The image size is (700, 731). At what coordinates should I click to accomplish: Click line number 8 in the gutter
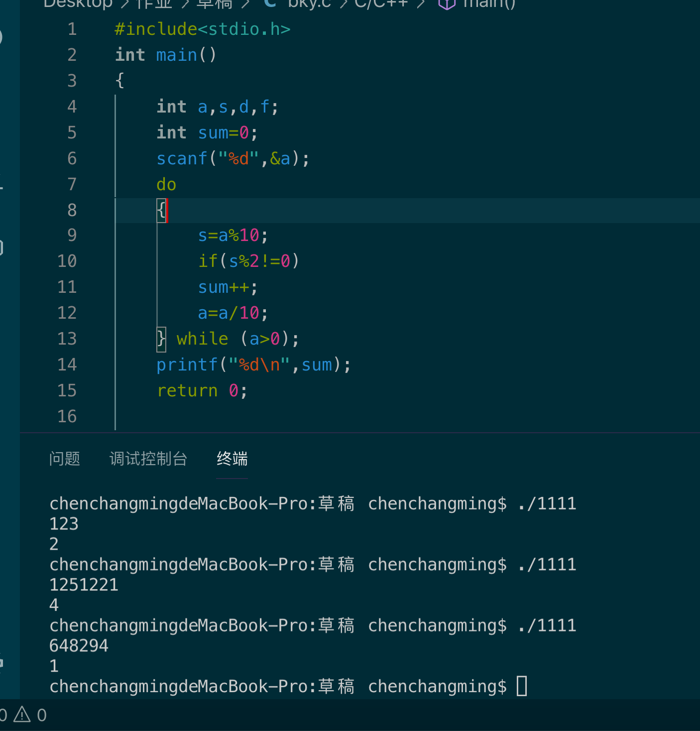coord(72,210)
